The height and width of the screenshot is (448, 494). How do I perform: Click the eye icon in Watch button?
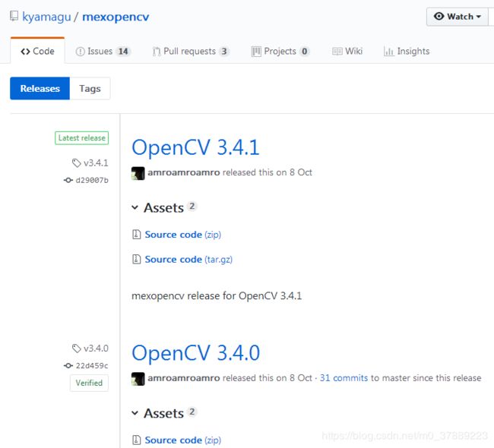click(439, 16)
